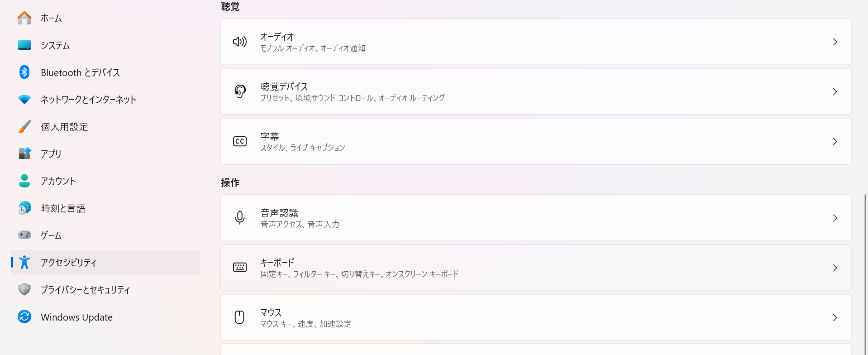Click the vertical scrollbar on right edge

[865, 272]
